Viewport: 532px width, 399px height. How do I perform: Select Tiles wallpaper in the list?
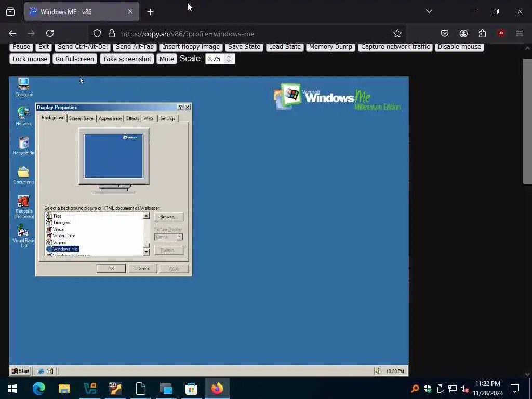pos(57,216)
